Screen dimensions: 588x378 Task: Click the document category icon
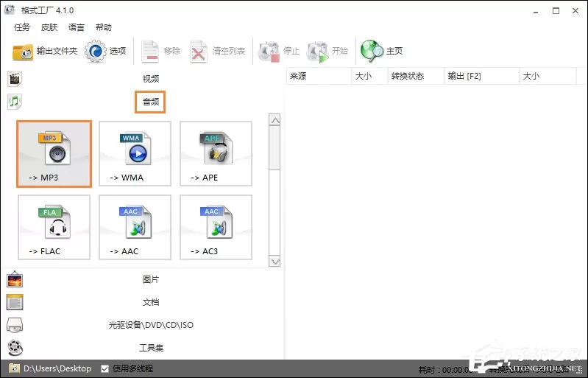[15, 302]
